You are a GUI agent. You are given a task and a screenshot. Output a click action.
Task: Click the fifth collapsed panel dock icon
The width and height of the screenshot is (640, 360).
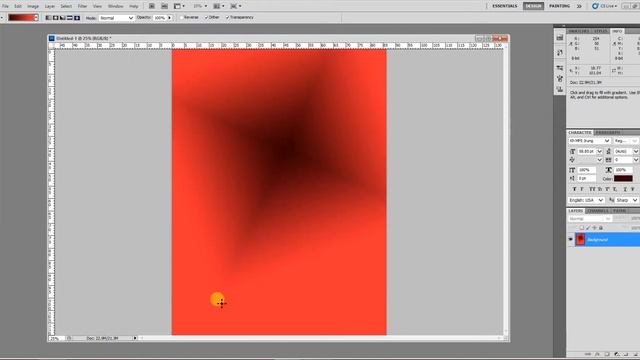(560, 89)
